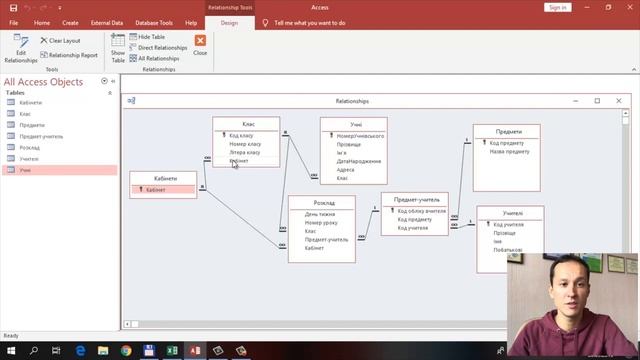
Task: Open the All Access Objects options dropdown
Action: [104, 81]
